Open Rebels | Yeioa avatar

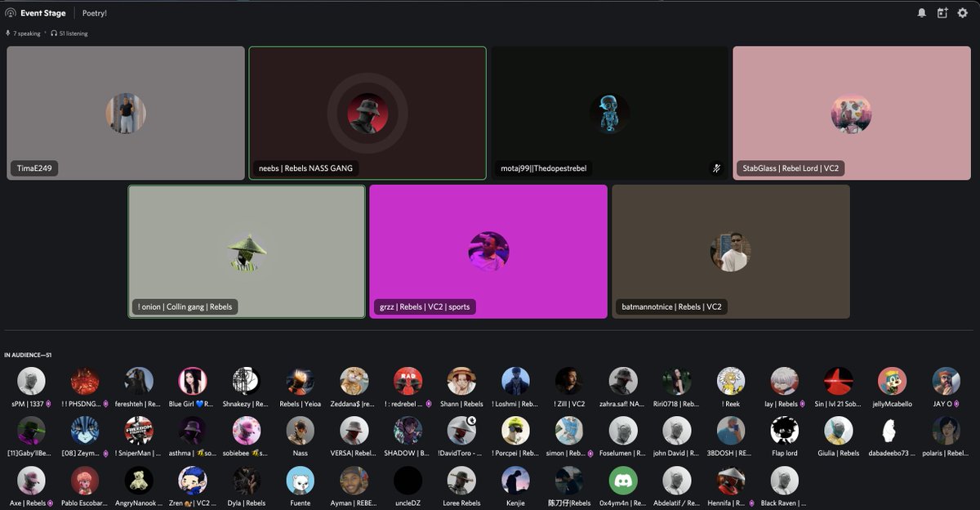point(301,381)
